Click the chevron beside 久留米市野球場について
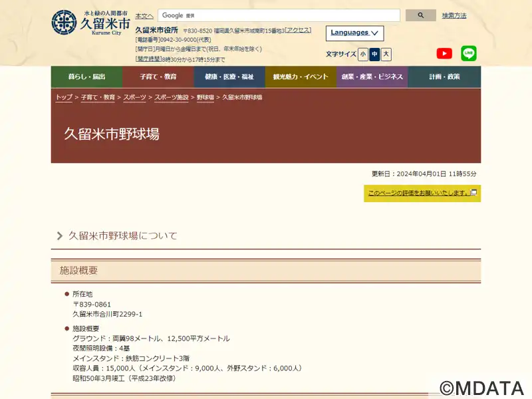Screen dimensions: 532x399 (x=60, y=236)
